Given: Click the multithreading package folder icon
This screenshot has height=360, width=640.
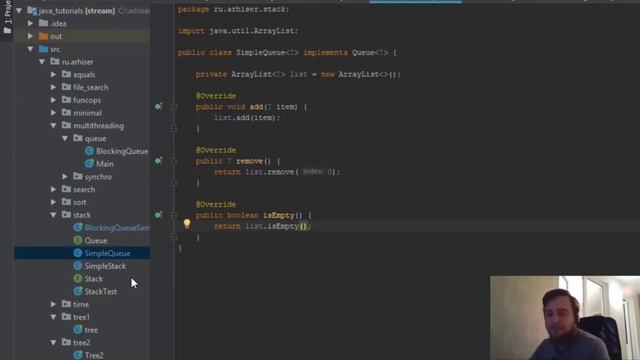Looking at the screenshot, I should click(x=66, y=125).
